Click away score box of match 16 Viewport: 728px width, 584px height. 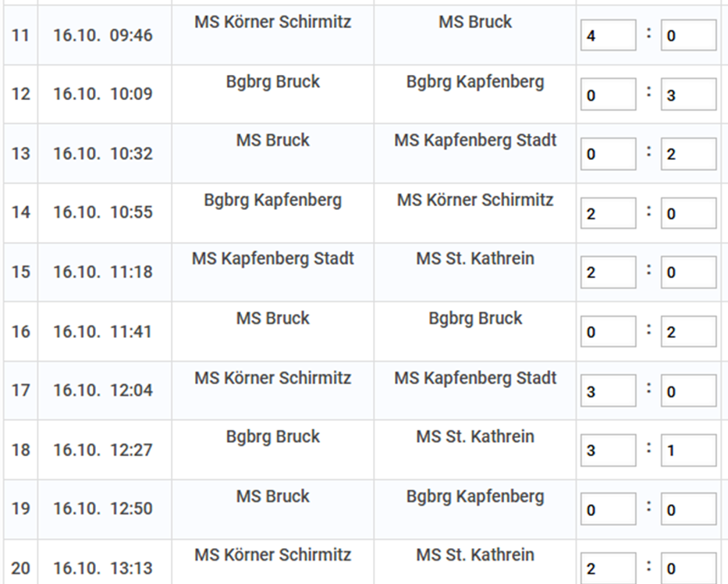688,332
